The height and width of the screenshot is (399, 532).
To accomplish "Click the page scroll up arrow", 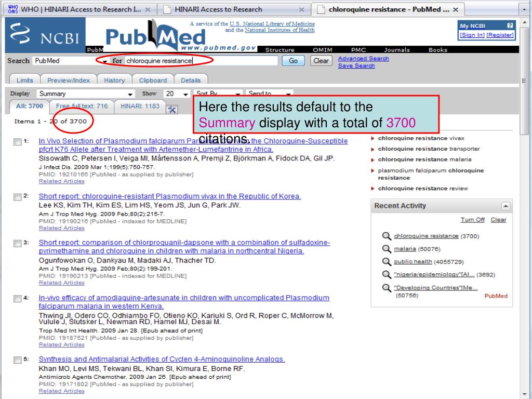I will click(525, 22).
